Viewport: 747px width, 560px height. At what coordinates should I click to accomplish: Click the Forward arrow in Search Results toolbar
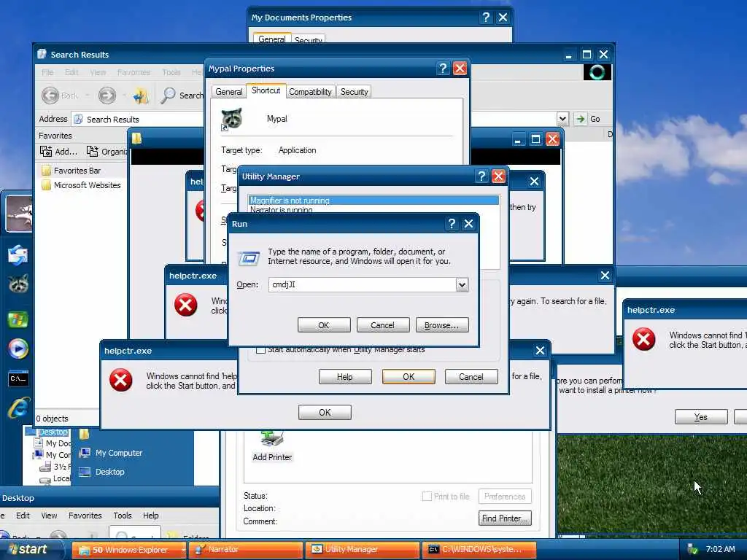click(x=107, y=96)
